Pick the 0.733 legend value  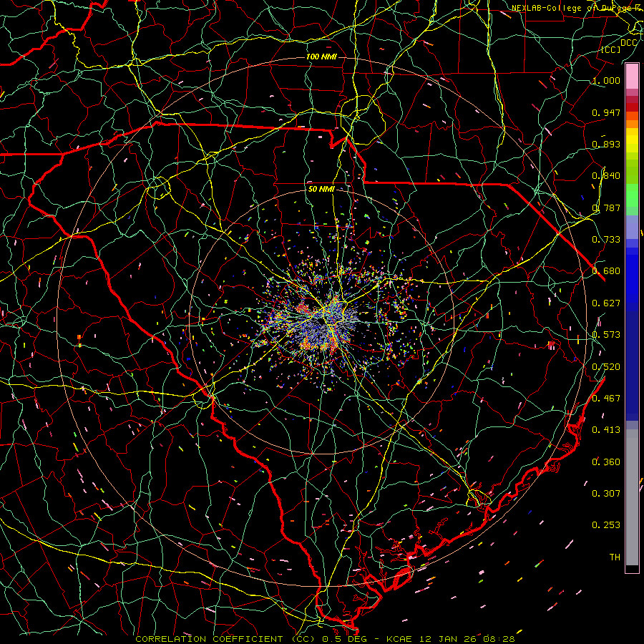point(606,240)
